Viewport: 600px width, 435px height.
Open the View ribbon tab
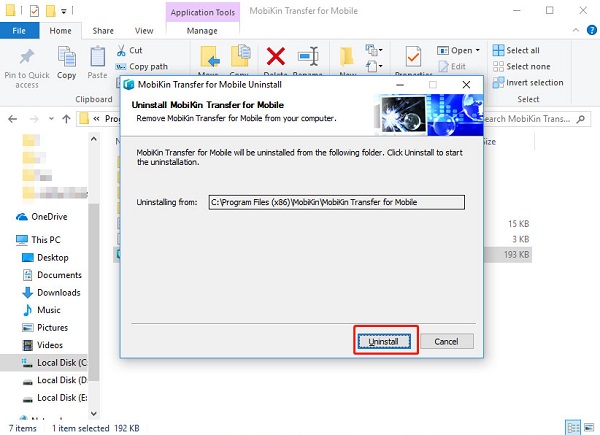144,31
